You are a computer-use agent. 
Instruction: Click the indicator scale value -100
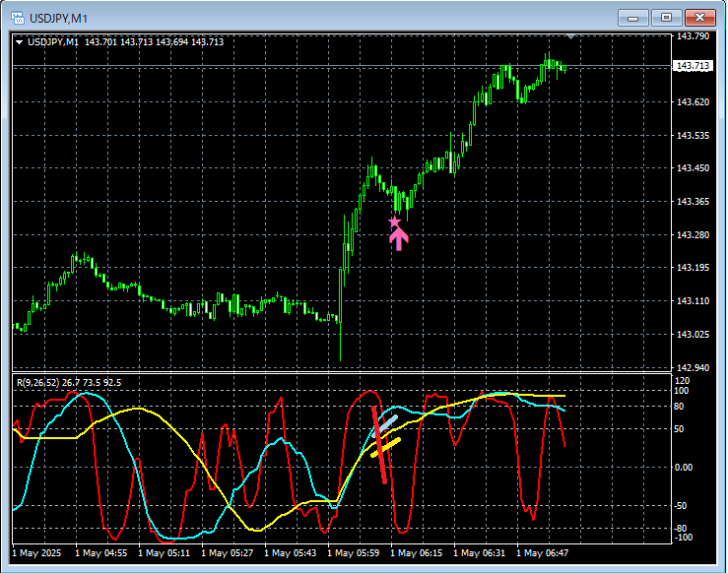(683, 538)
